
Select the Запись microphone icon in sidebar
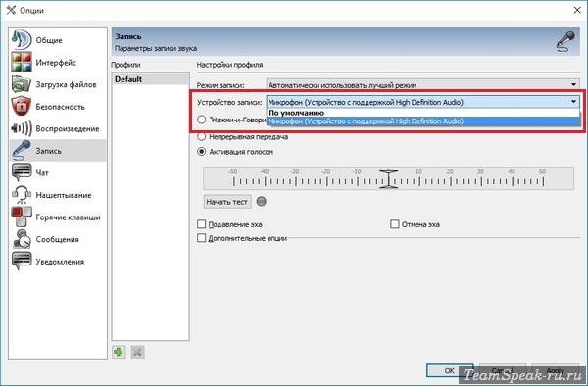tap(21, 151)
